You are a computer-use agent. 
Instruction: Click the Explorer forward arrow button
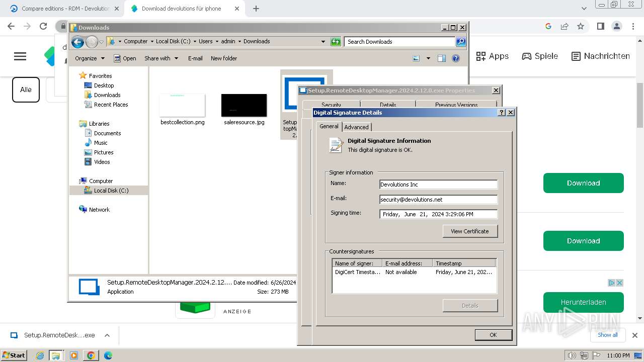pos(92,42)
